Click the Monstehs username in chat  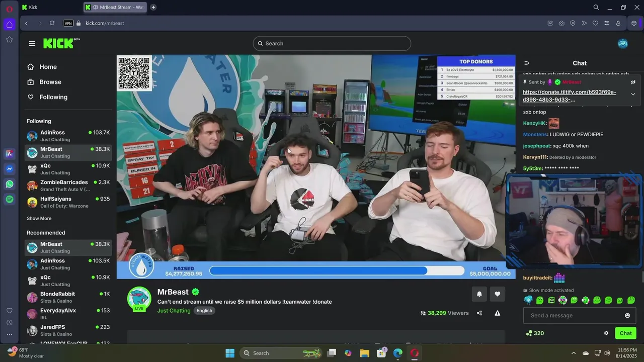click(535, 135)
